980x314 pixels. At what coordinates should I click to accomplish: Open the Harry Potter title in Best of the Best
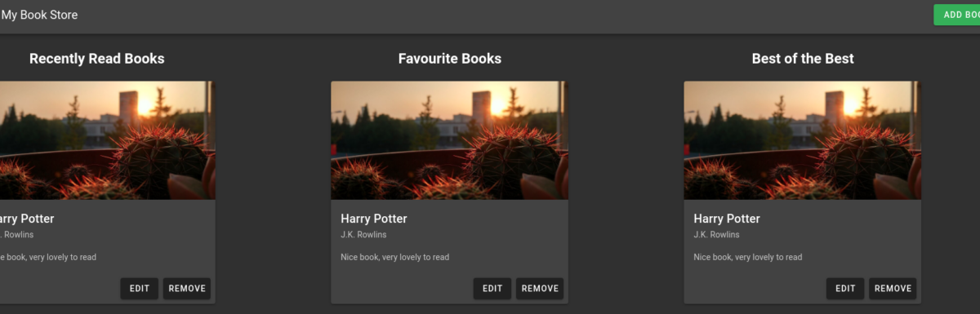pos(726,219)
